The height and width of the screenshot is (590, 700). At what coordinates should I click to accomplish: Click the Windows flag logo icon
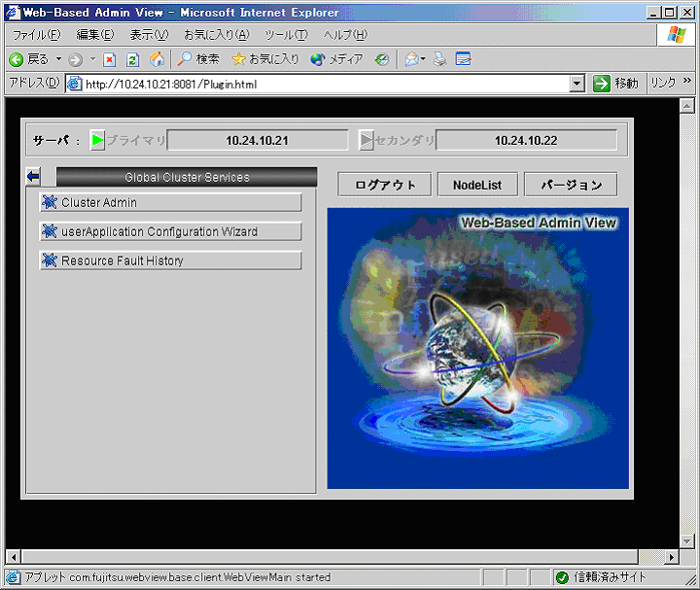(x=677, y=34)
